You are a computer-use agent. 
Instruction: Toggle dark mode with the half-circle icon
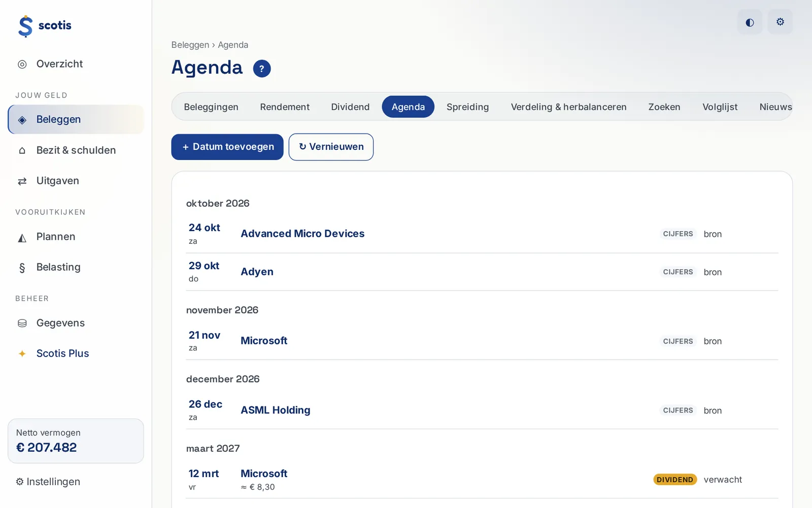click(750, 22)
